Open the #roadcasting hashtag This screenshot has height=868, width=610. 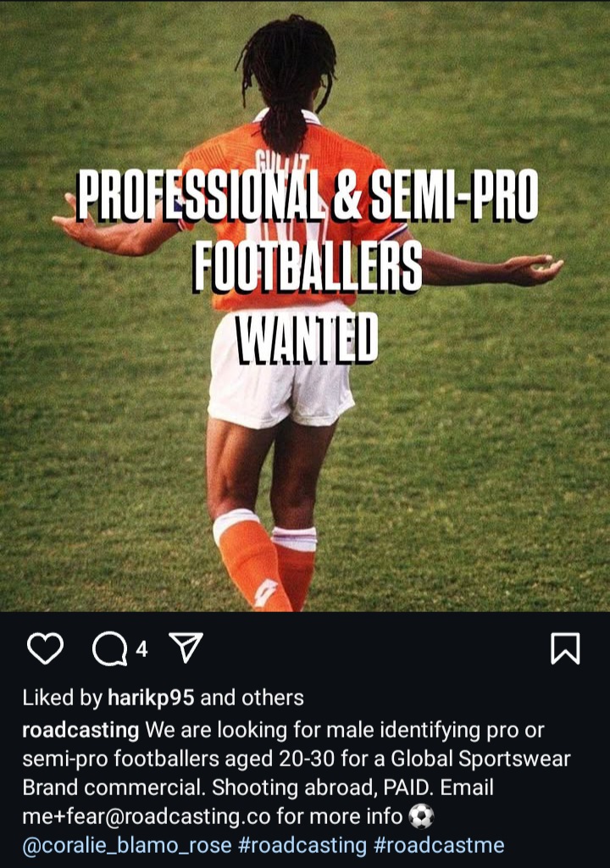click(x=302, y=845)
